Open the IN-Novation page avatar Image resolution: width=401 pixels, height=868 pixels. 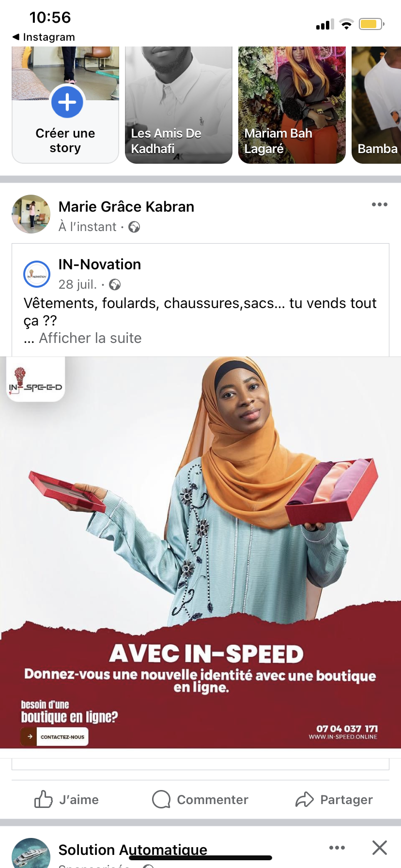click(37, 274)
